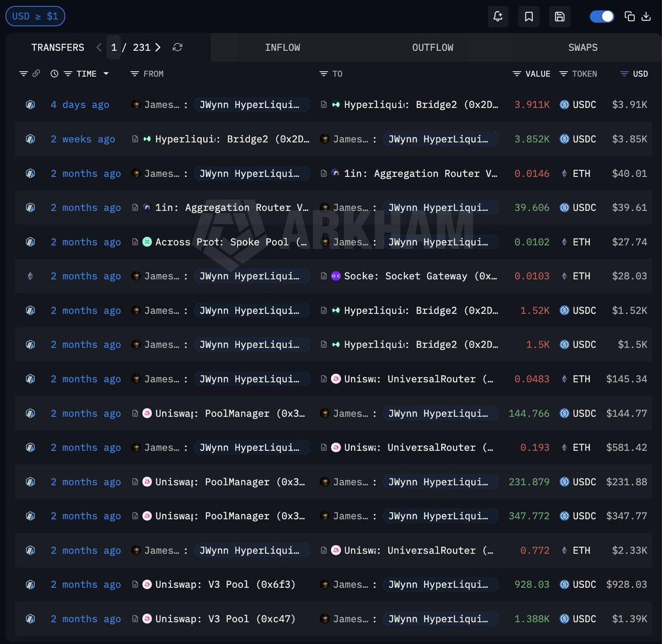Viewport: 662px width, 644px height.
Task: Click the Arbitrum chain icon in $3.91K row
Action: point(30,105)
